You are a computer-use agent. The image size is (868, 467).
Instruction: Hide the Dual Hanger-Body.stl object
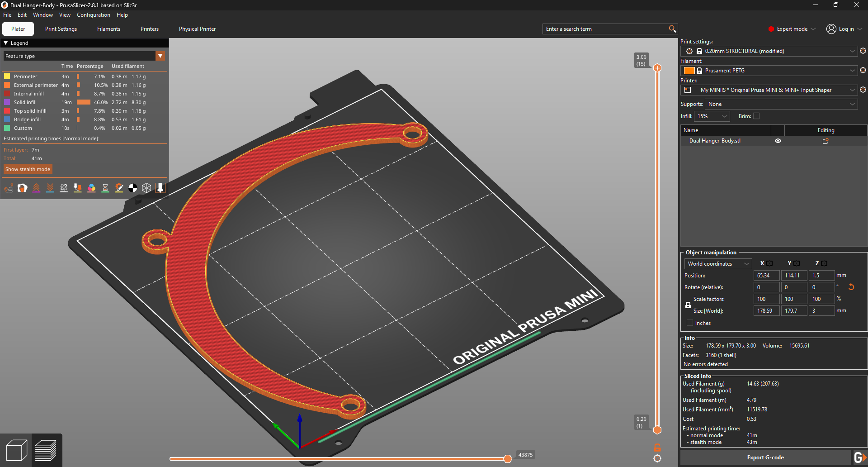point(778,141)
